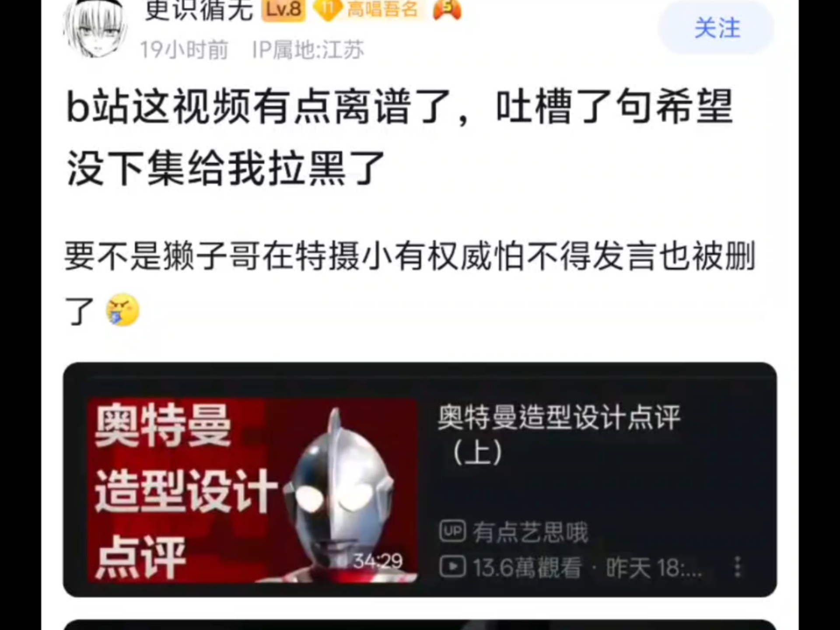This screenshot has height=630, width=840.
Task: Tap the angry emoji in post text
Action: click(x=123, y=310)
